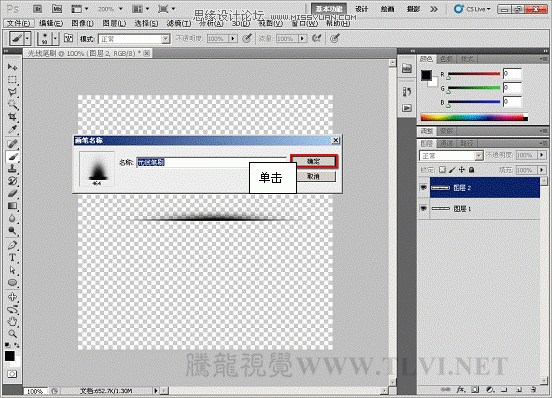Toggle tablet pressure controls opacity
552x398 pixels.
[247, 38]
